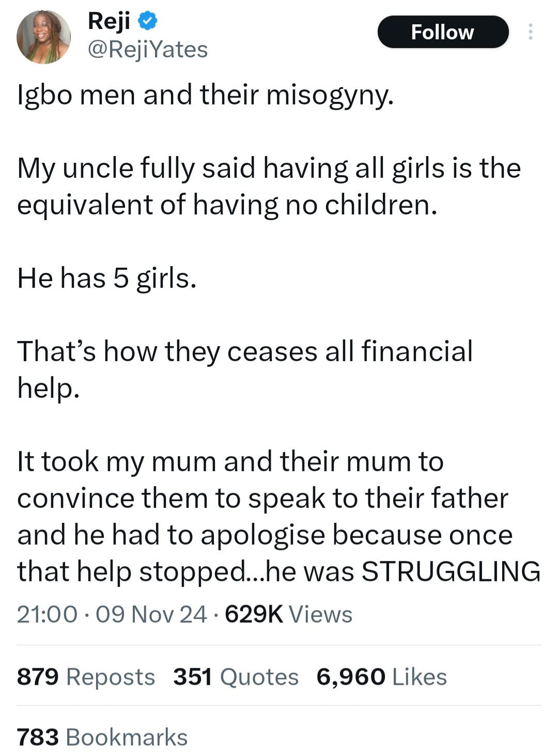
Task: Click the line starting 'It took my mum'
Action: click(230, 461)
